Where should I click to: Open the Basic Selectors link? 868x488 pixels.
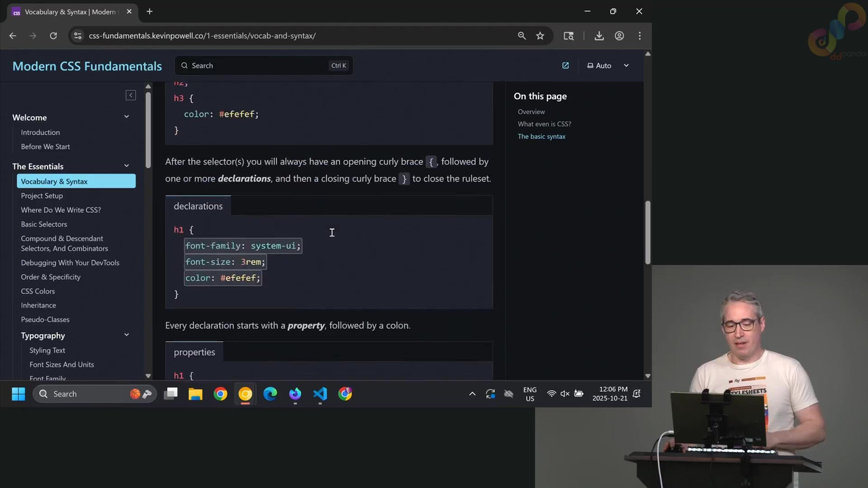point(44,224)
